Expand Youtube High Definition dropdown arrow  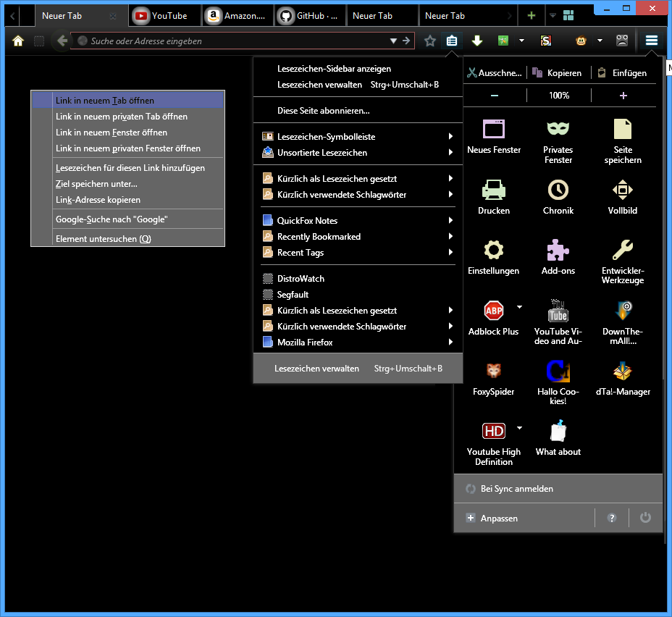519,427
